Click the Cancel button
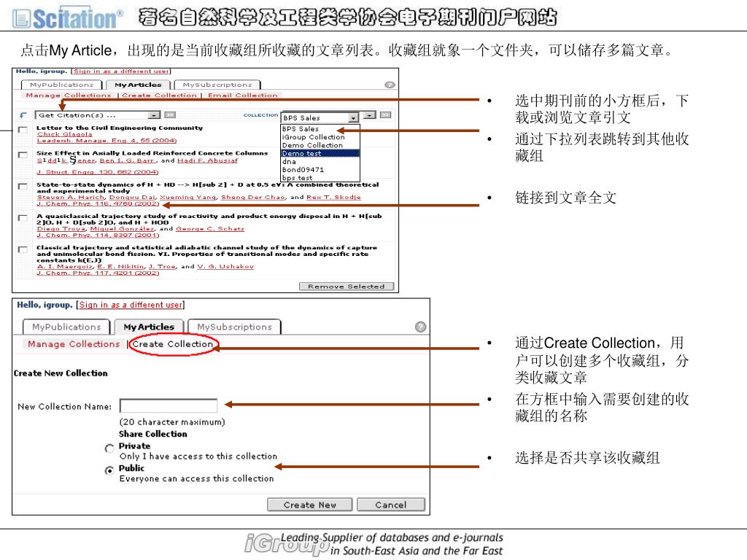Viewport: 747px width, 560px height. pyautogui.click(x=391, y=505)
